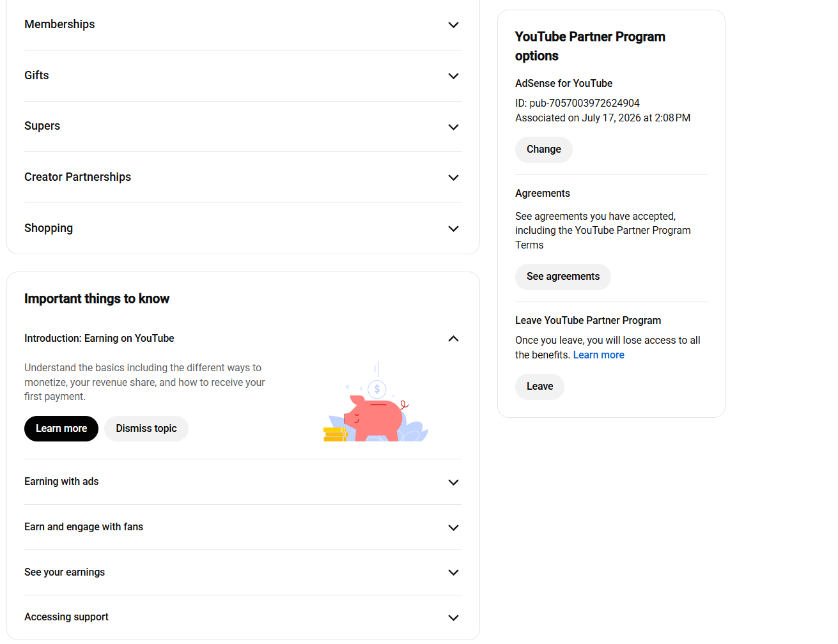Click the AdSense ID pub-7057003972624904
This screenshot has height=644, width=838.
pyautogui.click(x=577, y=103)
